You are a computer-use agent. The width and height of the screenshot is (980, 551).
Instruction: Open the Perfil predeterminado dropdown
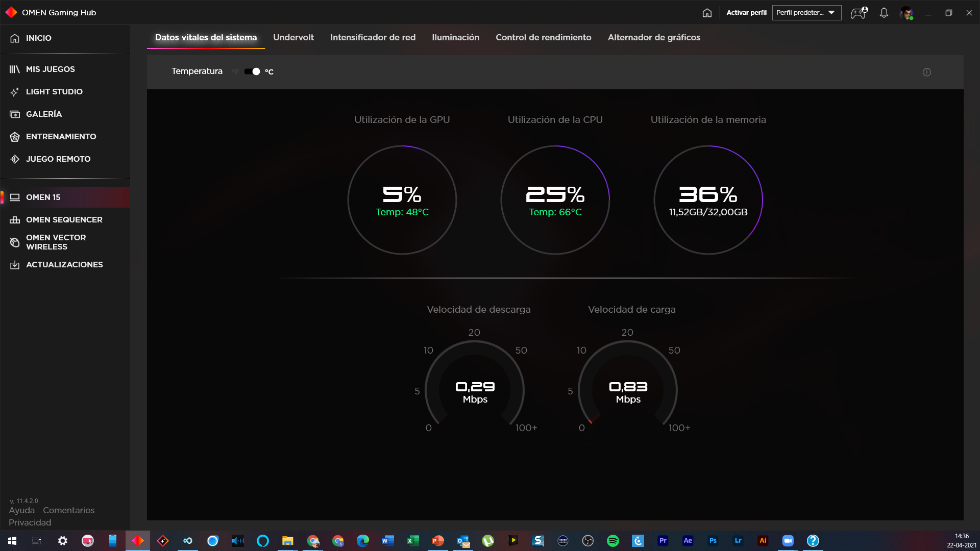(806, 13)
